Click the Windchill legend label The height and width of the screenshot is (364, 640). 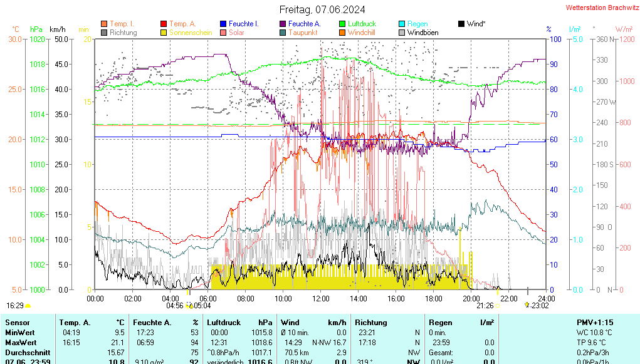(x=362, y=33)
